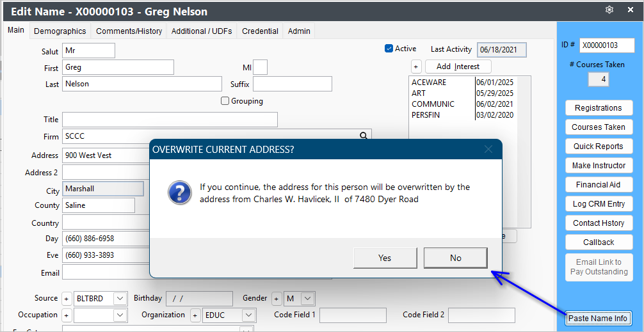Click the Make Instructor button
The height and width of the screenshot is (332, 644).
pos(599,166)
